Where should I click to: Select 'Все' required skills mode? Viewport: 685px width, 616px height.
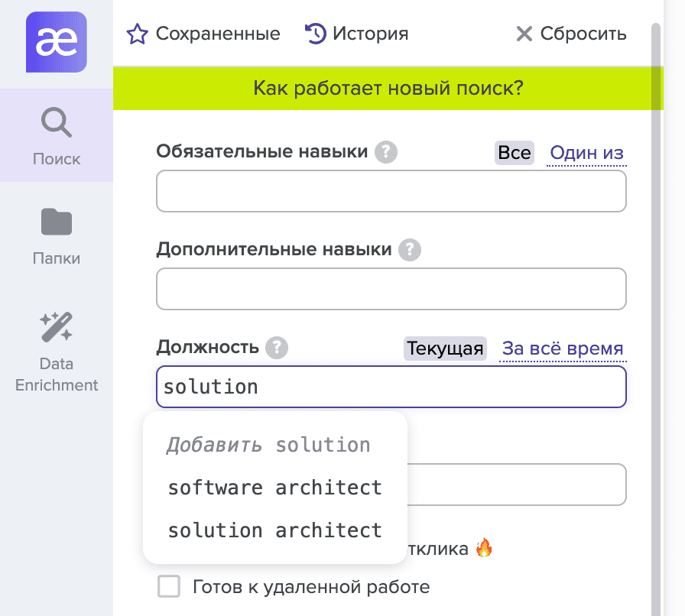pos(514,153)
